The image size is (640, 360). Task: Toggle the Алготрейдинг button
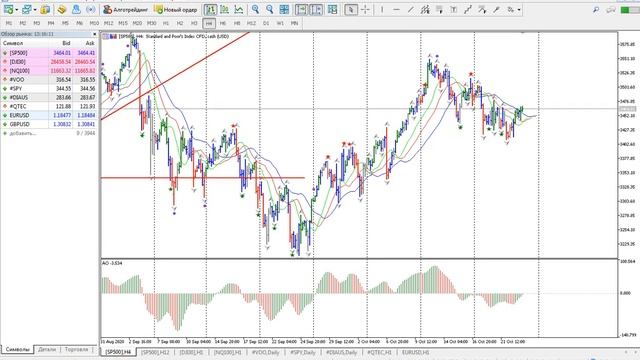point(125,9)
